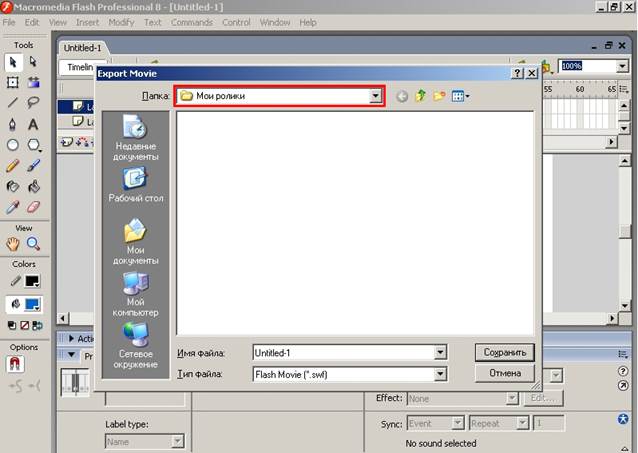Select the Pencil tool
The image size is (638, 453).
click(x=13, y=166)
